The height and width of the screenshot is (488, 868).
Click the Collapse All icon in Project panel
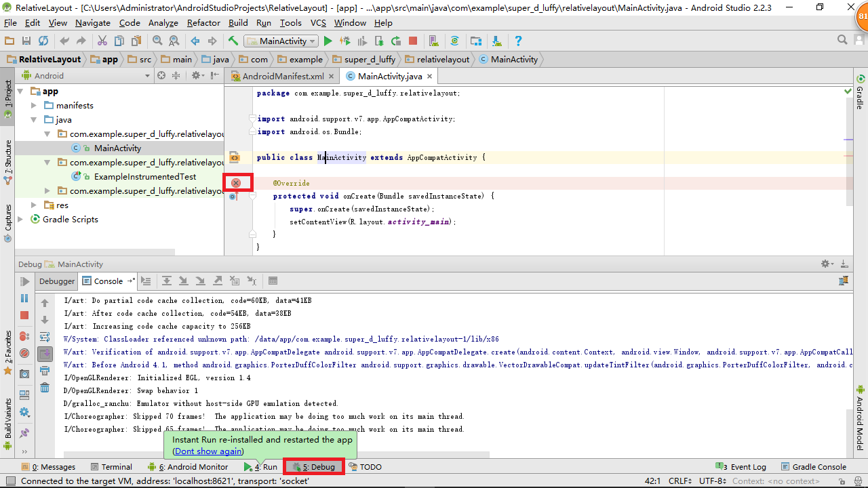tap(176, 76)
